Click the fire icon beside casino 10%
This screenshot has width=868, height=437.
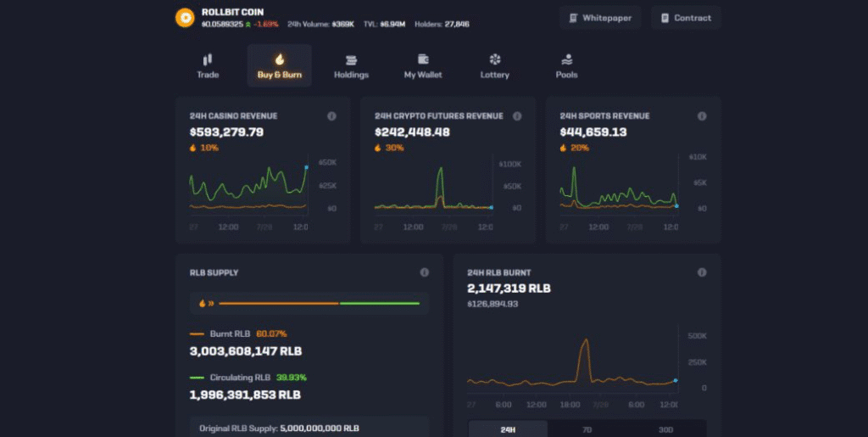(193, 148)
